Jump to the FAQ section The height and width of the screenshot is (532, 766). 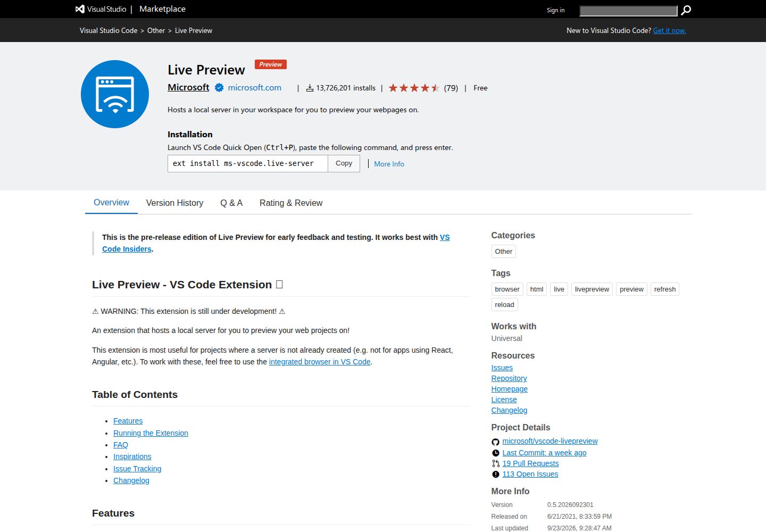pyautogui.click(x=121, y=445)
